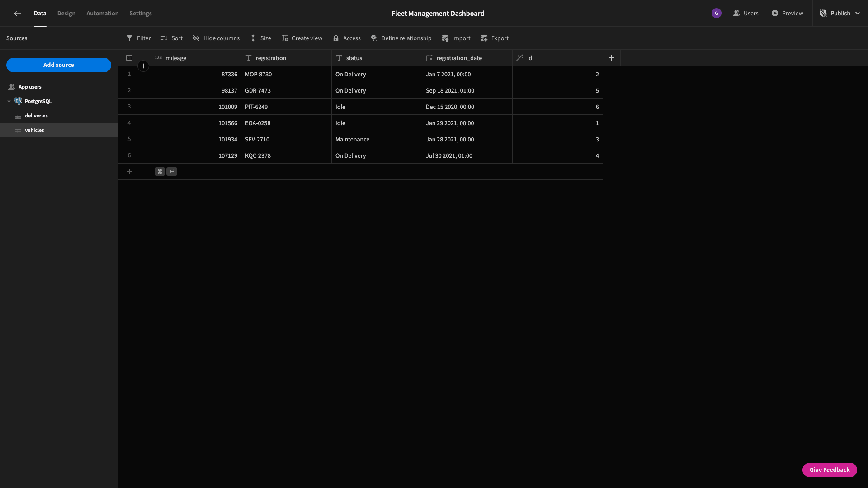Viewport: 868px width, 488px height.
Task: Open Hide columns menu
Action: [x=216, y=38]
